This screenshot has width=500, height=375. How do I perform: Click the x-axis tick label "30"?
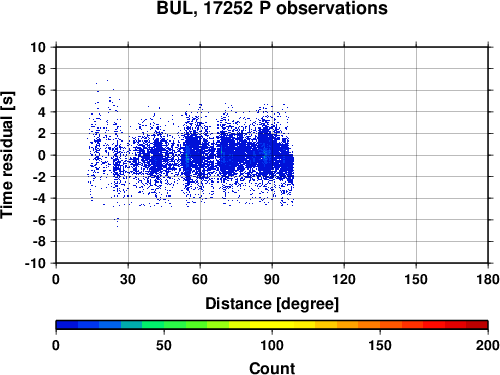pyautogui.click(x=128, y=279)
